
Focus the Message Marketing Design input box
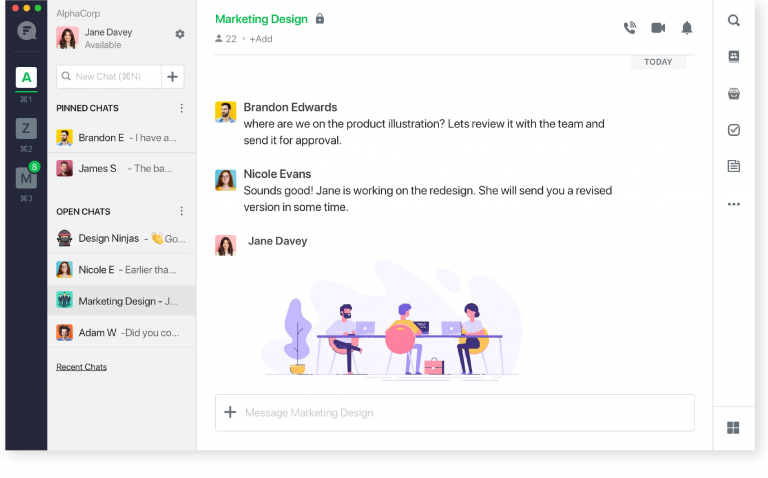(x=455, y=412)
